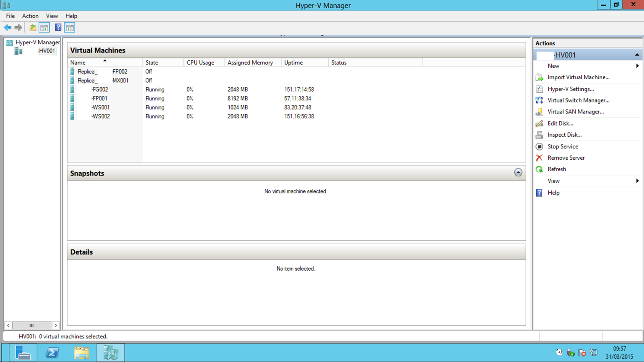Screen dimensions: 644x362
Task: Click the Virtual Switch Manager icon
Action: point(539,100)
